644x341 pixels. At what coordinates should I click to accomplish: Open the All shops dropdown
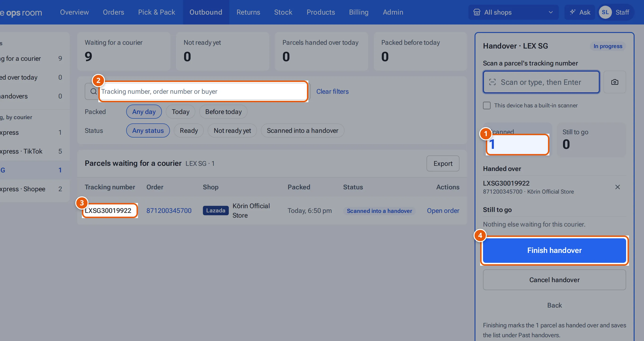[513, 12]
